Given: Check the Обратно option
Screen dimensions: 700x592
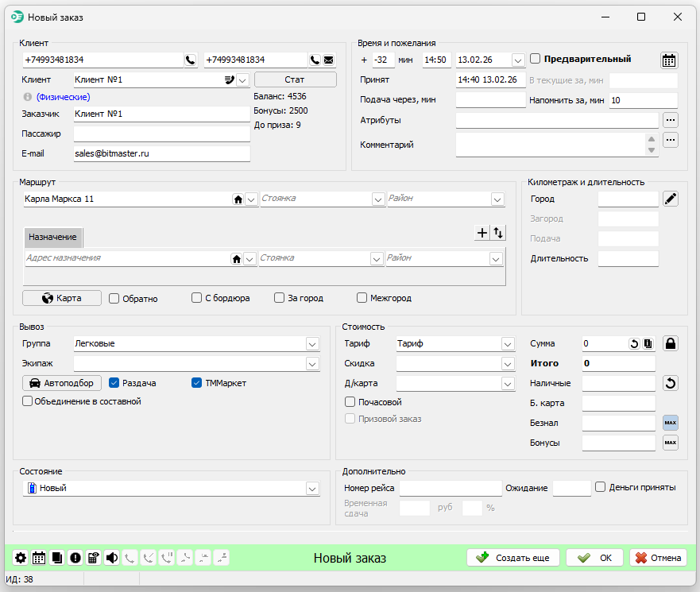Looking at the screenshot, I should point(114,299).
